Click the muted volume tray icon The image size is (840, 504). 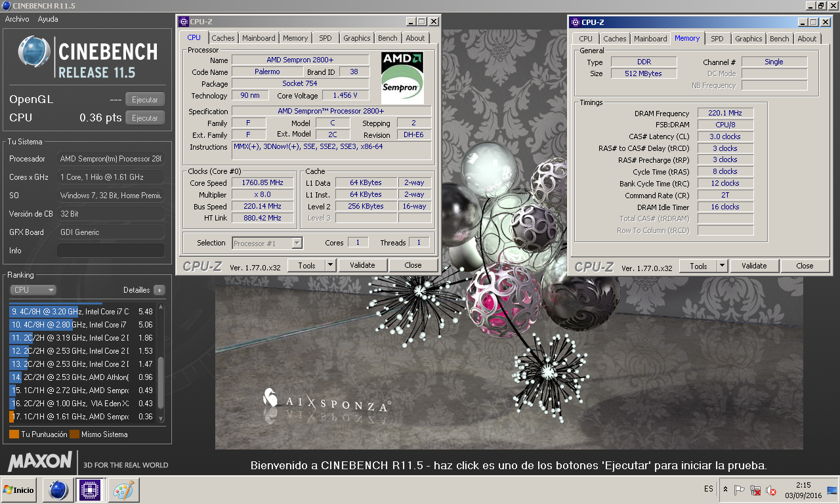click(771, 490)
